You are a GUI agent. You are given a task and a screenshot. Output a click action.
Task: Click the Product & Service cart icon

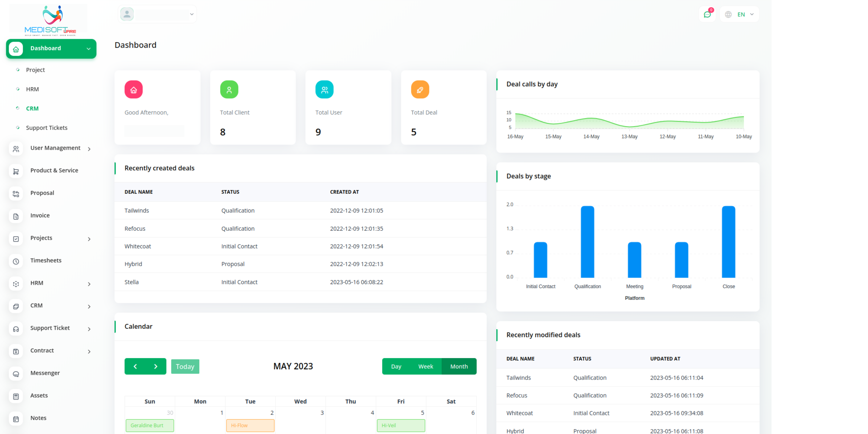click(16, 171)
